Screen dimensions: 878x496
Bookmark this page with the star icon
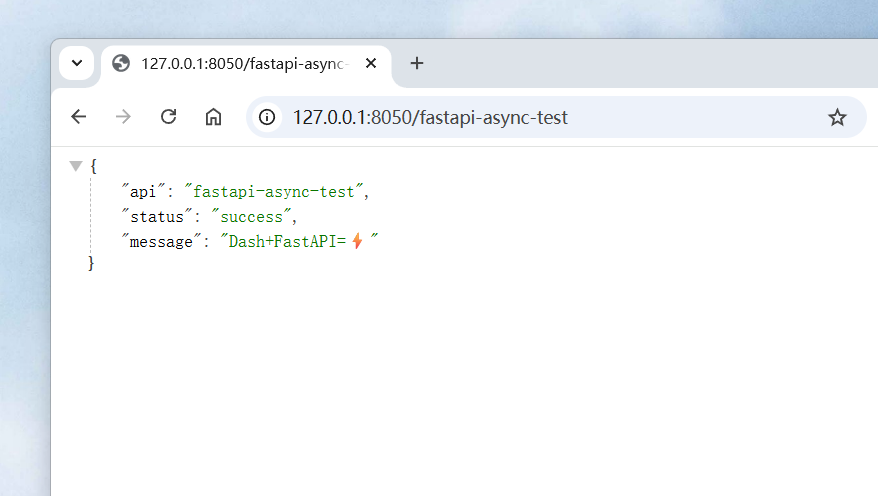(x=837, y=118)
